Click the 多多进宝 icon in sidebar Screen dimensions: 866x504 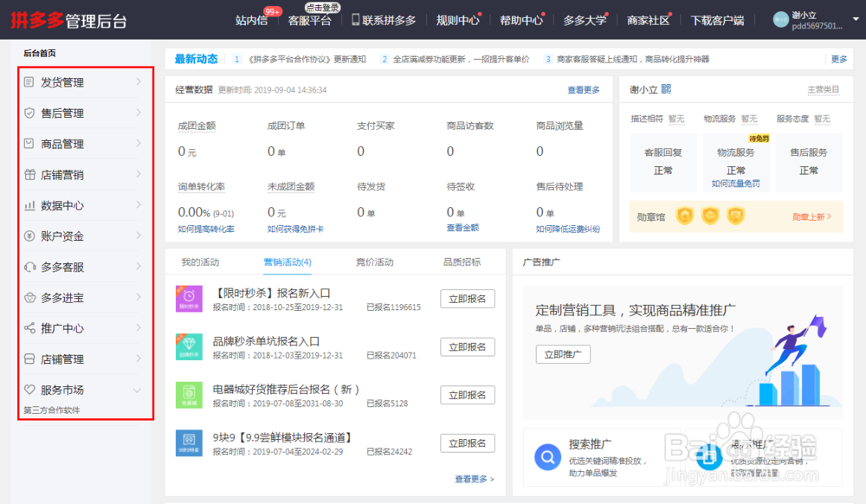(x=29, y=298)
